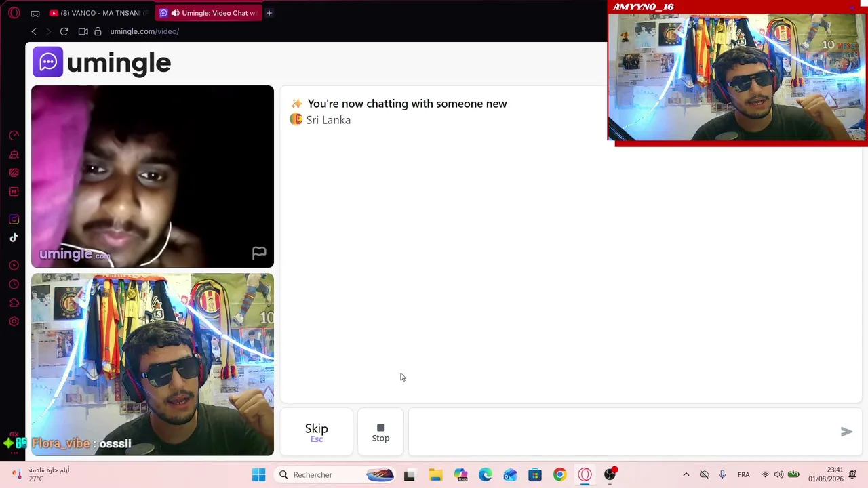
Task: Click the Sri Lanka country label
Action: tap(328, 120)
